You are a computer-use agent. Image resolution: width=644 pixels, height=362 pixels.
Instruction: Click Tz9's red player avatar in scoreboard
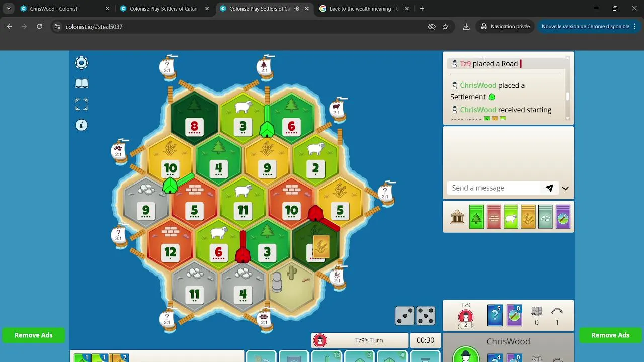[466, 318]
